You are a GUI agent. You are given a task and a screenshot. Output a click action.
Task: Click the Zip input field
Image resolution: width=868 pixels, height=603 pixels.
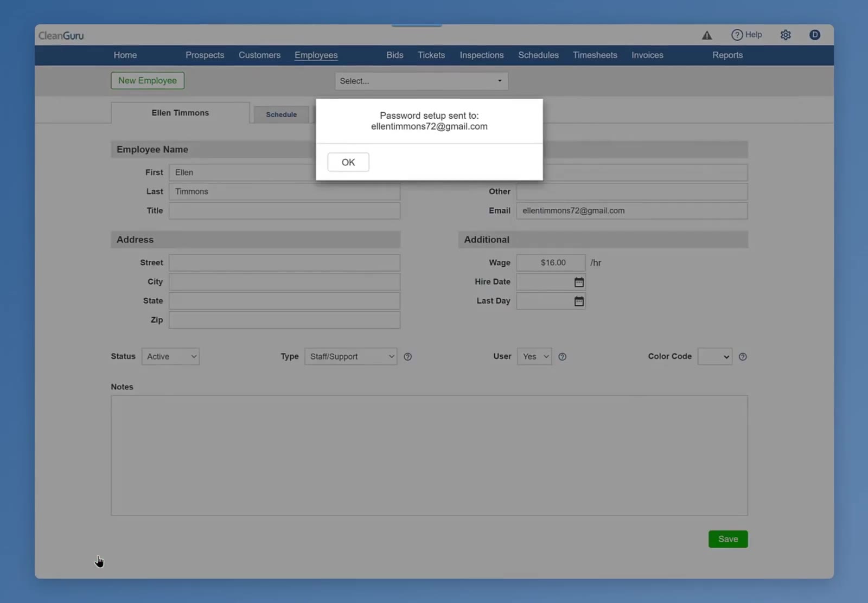(x=284, y=320)
